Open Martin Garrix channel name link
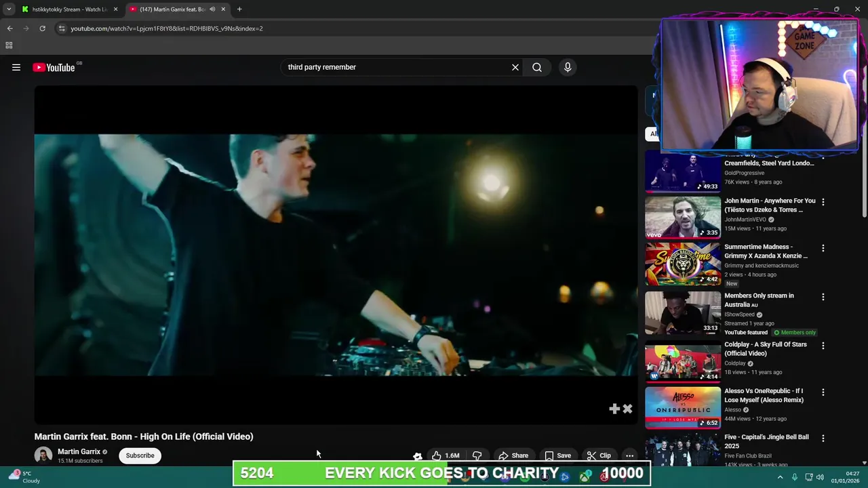The height and width of the screenshot is (488, 868). (x=79, y=451)
